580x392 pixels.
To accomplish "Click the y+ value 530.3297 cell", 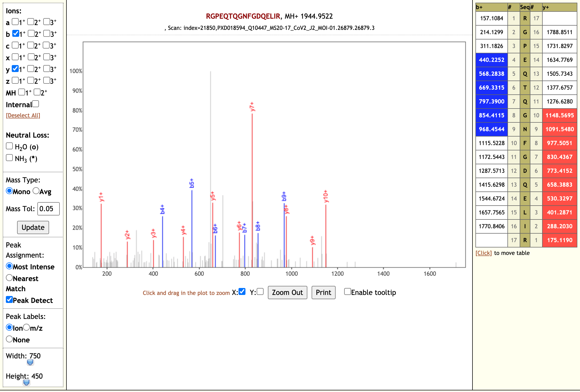I will tap(559, 199).
